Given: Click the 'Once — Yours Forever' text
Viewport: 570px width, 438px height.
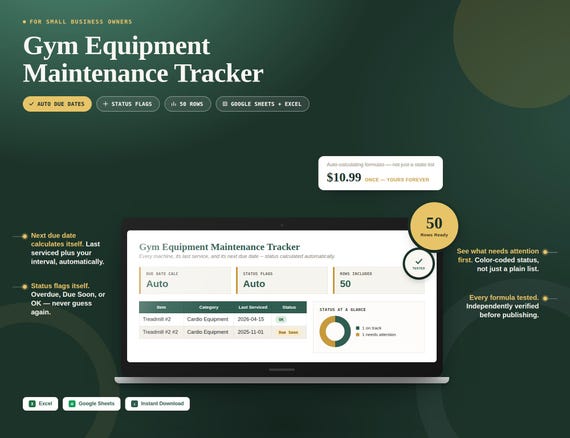Looking at the screenshot, I should tap(397, 180).
